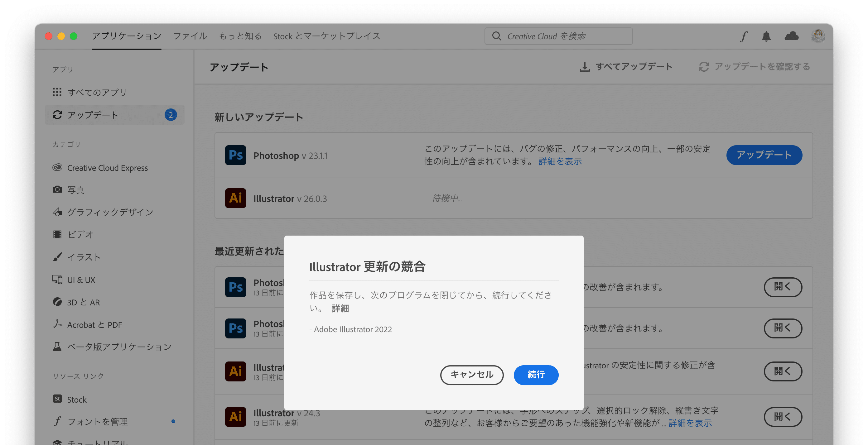This screenshot has width=868, height=445.
Task: Open the user profile avatar
Action: click(x=818, y=36)
